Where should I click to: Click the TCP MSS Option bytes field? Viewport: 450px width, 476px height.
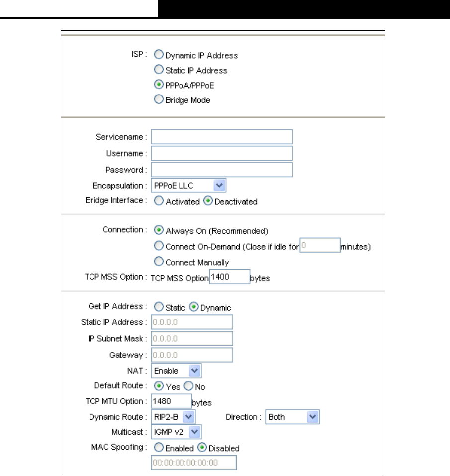tap(230, 277)
